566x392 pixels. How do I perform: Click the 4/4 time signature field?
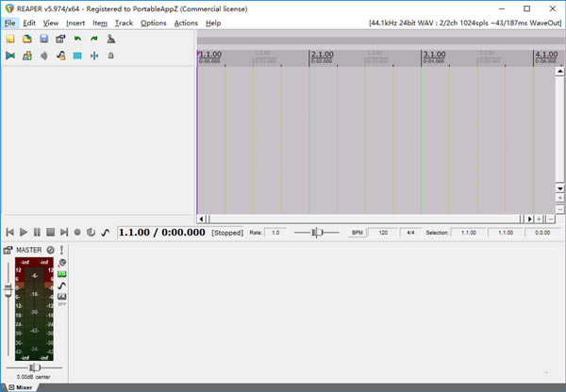click(x=410, y=232)
